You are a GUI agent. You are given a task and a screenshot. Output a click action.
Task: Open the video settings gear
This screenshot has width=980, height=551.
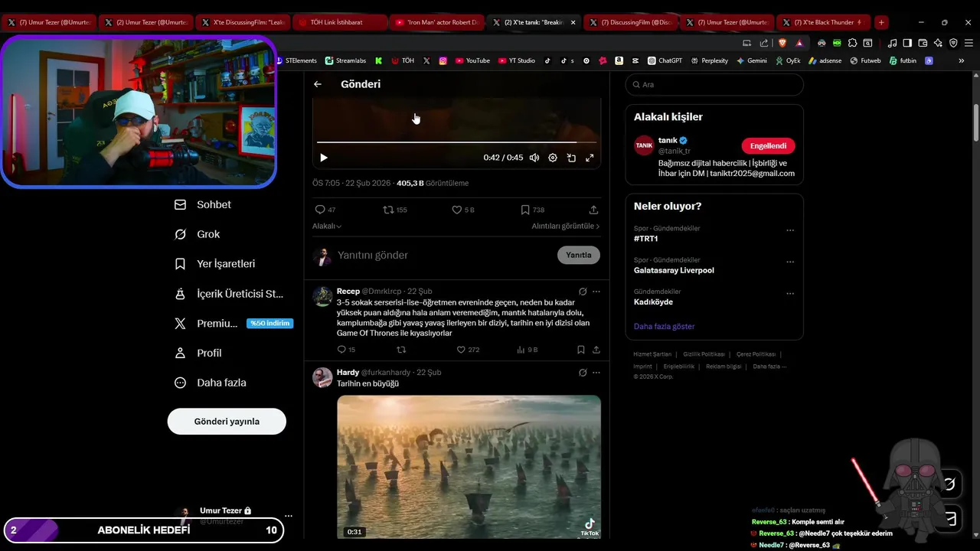click(x=553, y=158)
